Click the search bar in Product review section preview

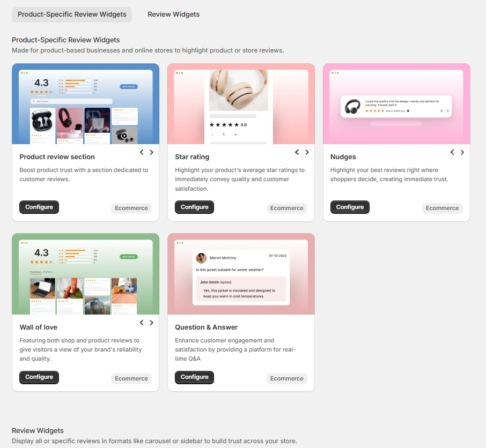[x=72, y=101]
